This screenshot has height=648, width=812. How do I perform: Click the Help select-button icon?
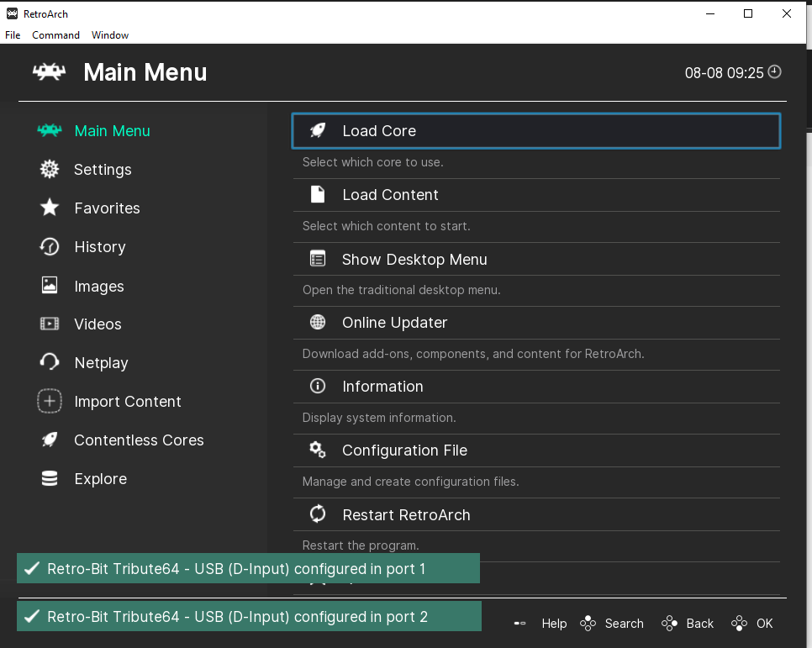tap(520, 623)
